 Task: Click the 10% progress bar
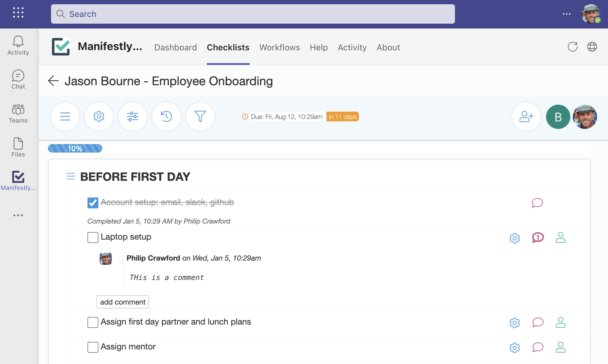pyautogui.click(x=75, y=148)
